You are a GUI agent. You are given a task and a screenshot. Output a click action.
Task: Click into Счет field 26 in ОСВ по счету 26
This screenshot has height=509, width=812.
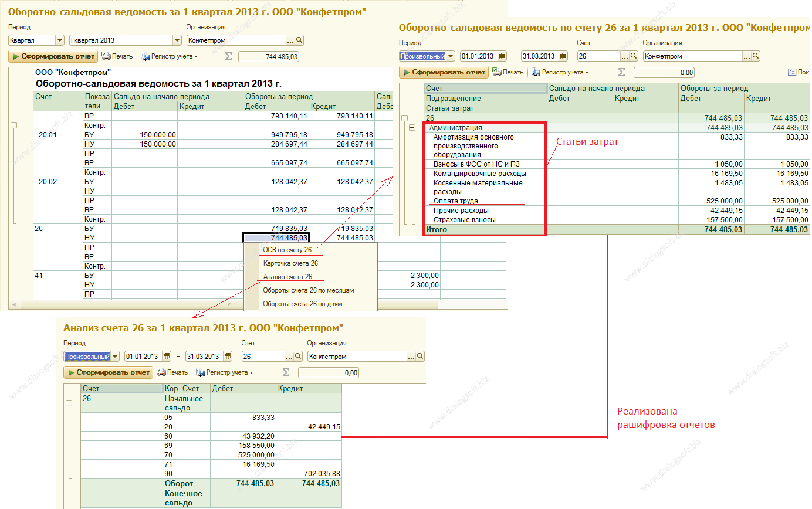tap(599, 56)
